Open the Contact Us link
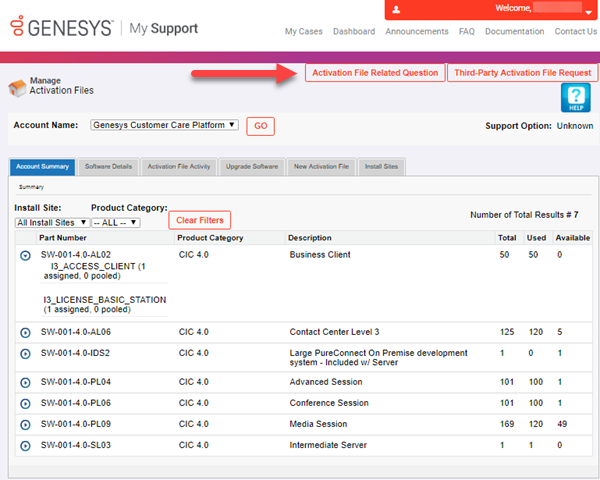Screen dimensions: 600x480 (576, 31)
